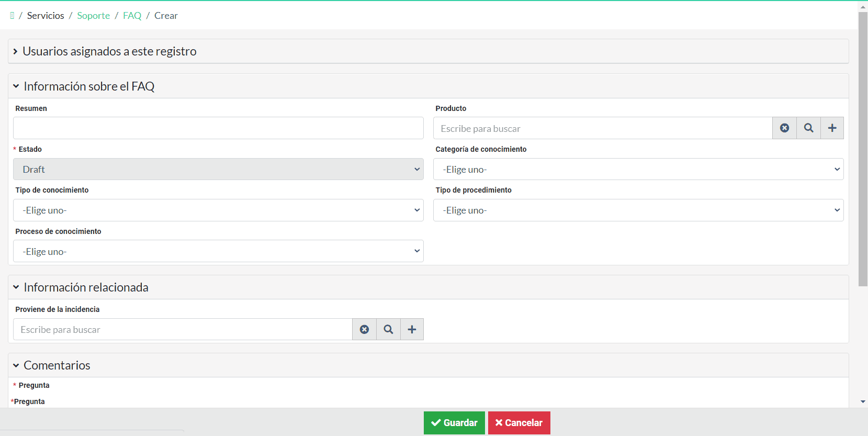Open Tipo de procedimiento dropdown
The height and width of the screenshot is (436, 868).
pyautogui.click(x=638, y=210)
